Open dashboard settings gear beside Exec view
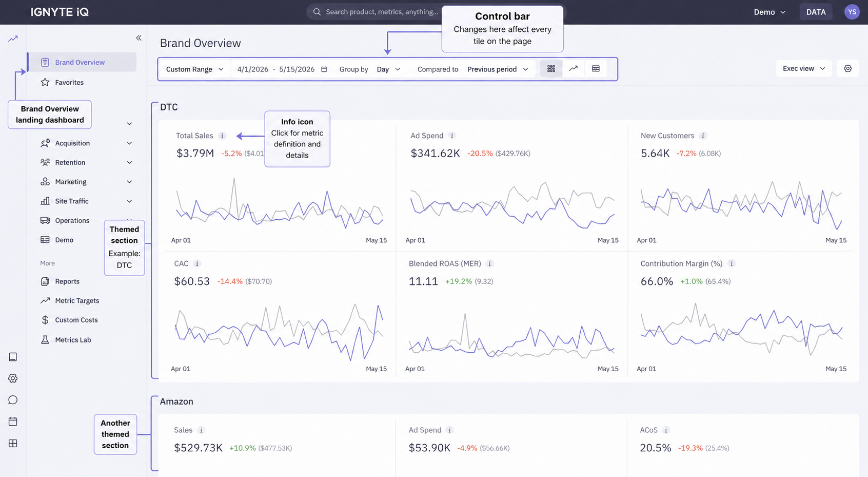This screenshot has width=868, height=477. pyautogui.click(x=847, y=68)
